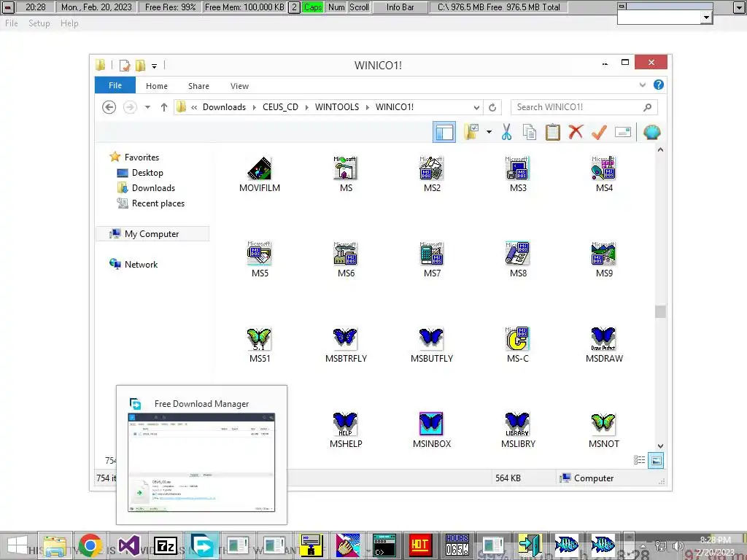Click the WINTOOLS breadcrumb segment
Screen dimensions: 747x560
pos(337,107)
